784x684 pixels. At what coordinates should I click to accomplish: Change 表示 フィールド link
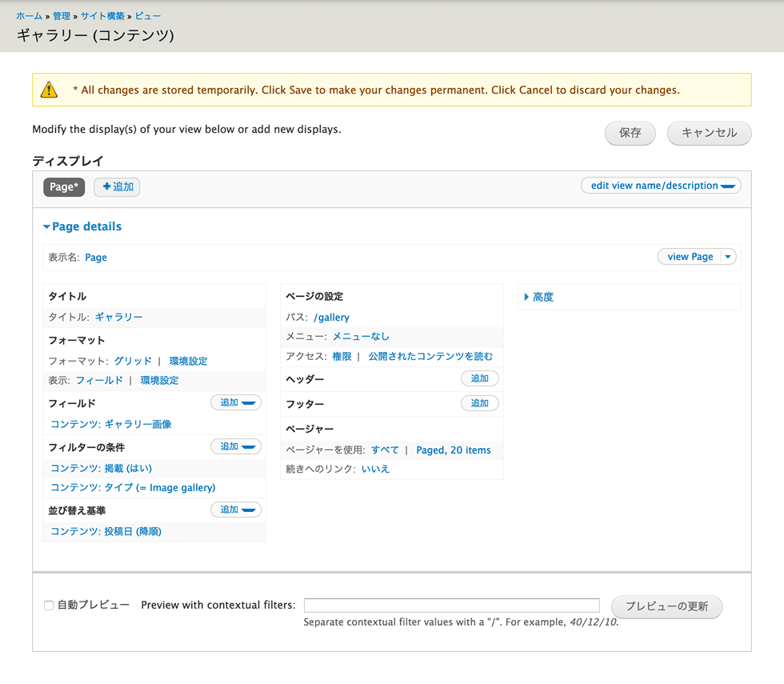point(99,381)
